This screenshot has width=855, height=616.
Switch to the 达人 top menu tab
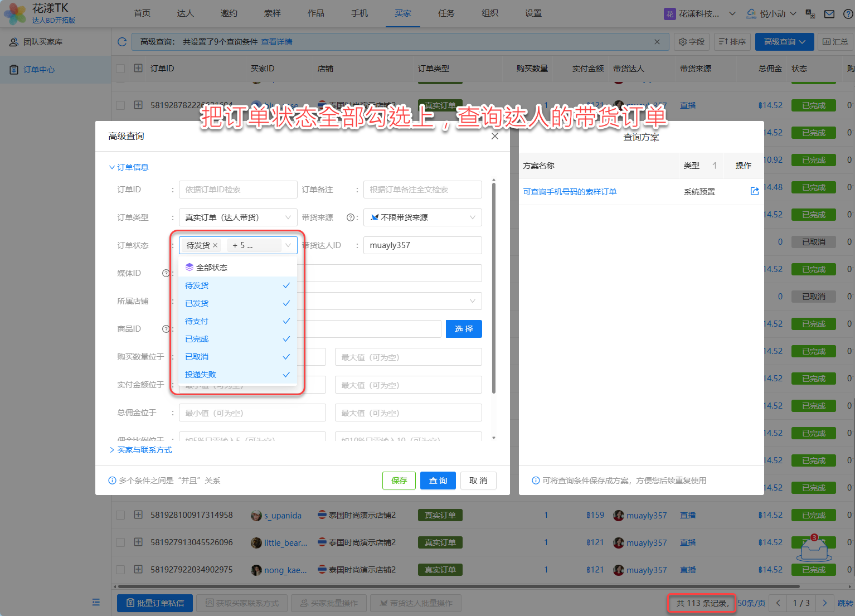[185, 13]
